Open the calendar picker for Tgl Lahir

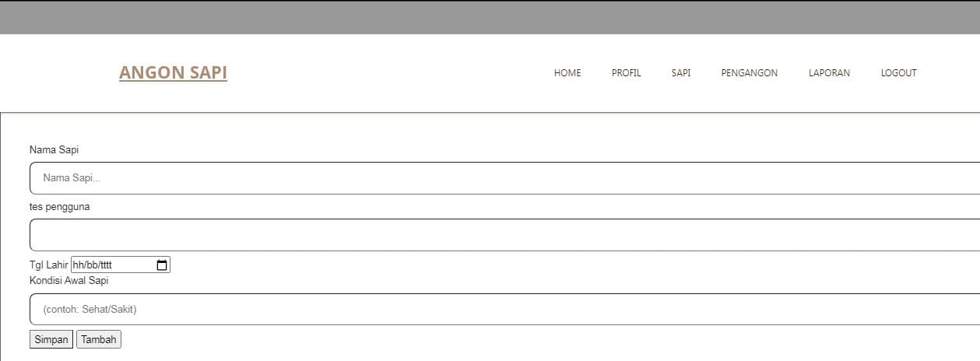pos(162,265)
